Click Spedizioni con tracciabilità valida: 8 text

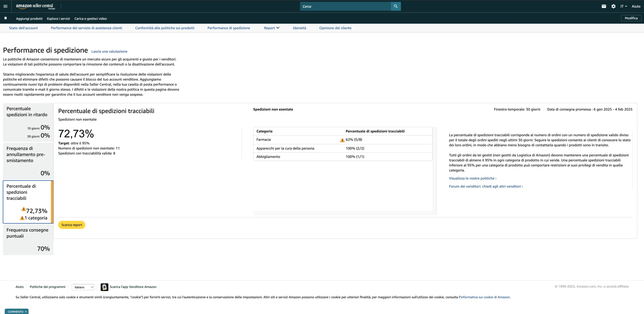coord(87,153)
